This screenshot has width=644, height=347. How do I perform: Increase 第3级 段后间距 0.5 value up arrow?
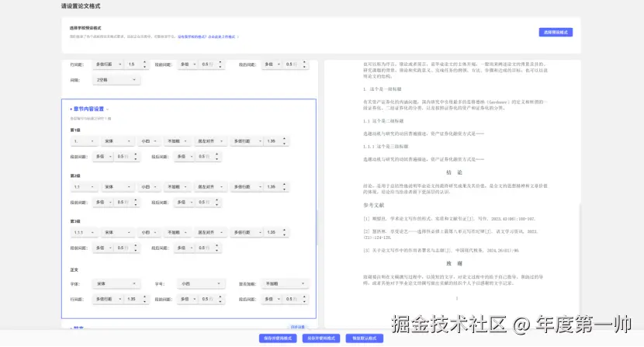pyautogui.click(x=216, y=246)
